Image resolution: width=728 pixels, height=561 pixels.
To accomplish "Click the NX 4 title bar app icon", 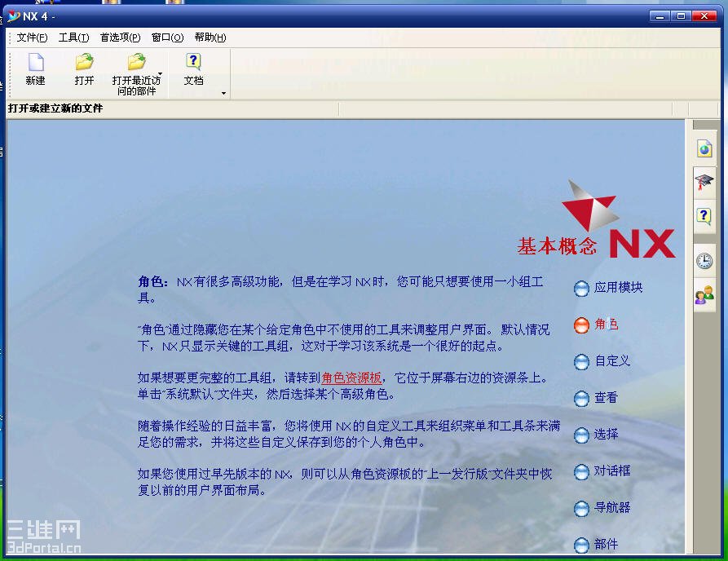I will (x=14, y=16).
